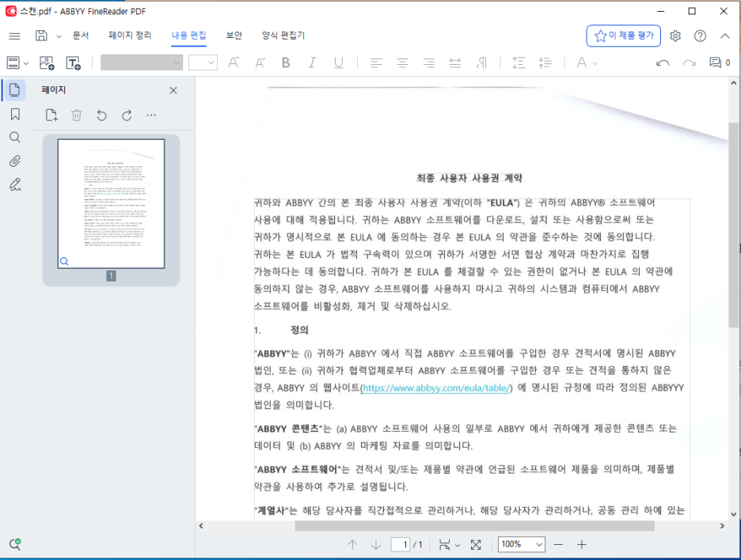Zoom out with the minus button
The image size is (741, 560).
click(x=558, y=545)
